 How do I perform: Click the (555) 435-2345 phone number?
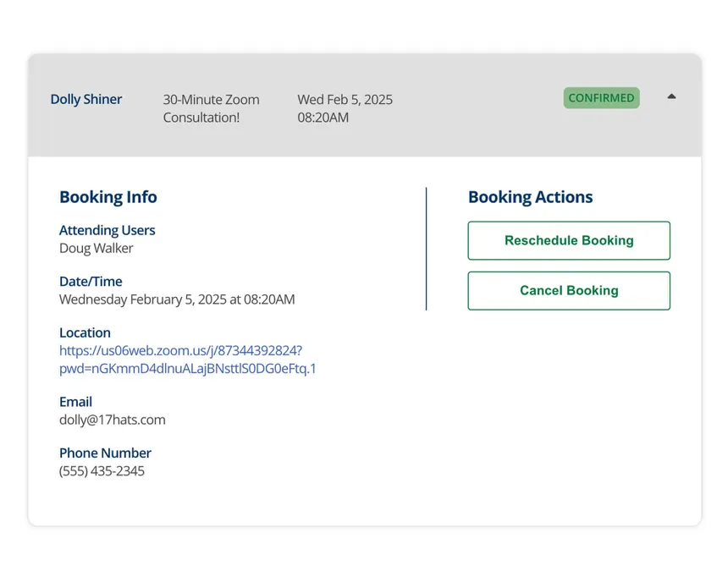102,471
